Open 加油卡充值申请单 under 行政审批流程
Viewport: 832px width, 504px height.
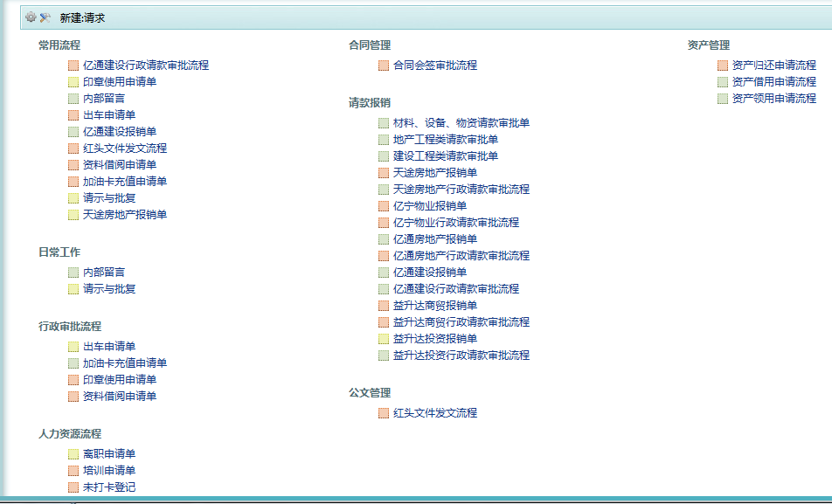click(x=125, y=362)
